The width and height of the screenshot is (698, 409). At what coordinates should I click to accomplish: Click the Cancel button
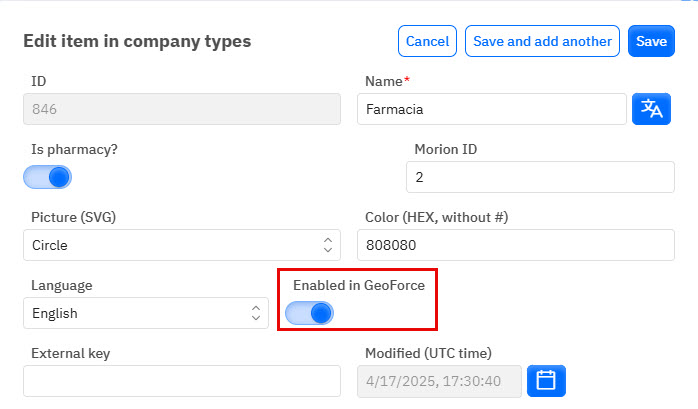pyautogui.click(x=427, y=42)
